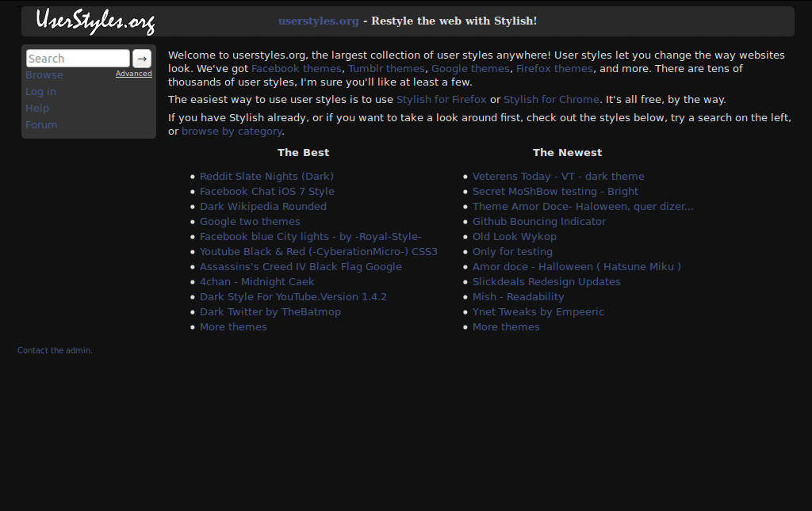Open Youtube Black & Red CSS3 style

[319, 251]
